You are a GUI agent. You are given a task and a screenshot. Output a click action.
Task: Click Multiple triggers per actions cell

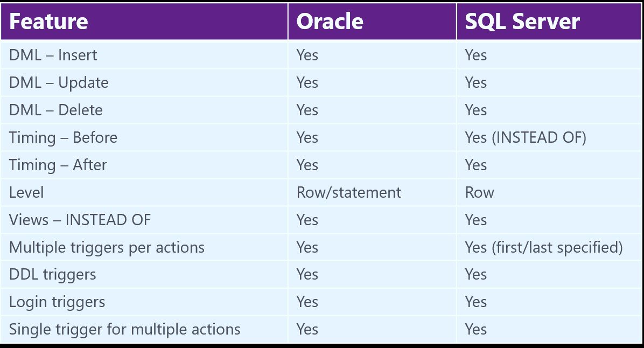pos(144,247)
